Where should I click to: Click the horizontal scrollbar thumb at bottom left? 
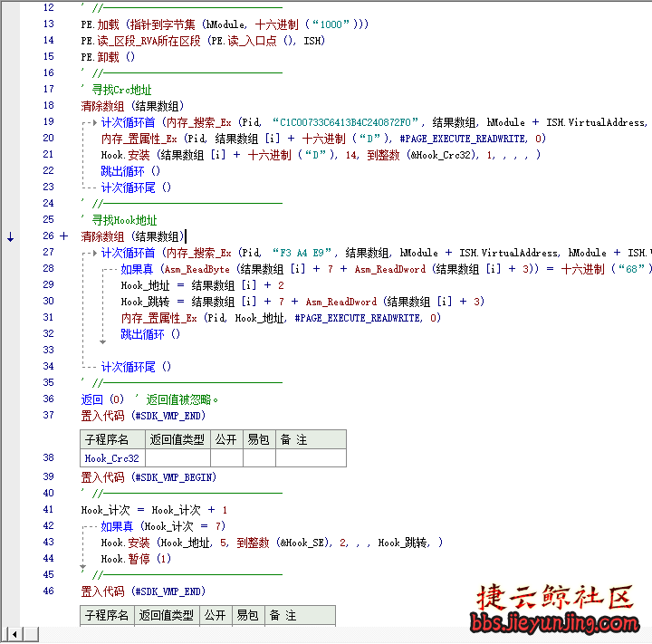(31, 634)
